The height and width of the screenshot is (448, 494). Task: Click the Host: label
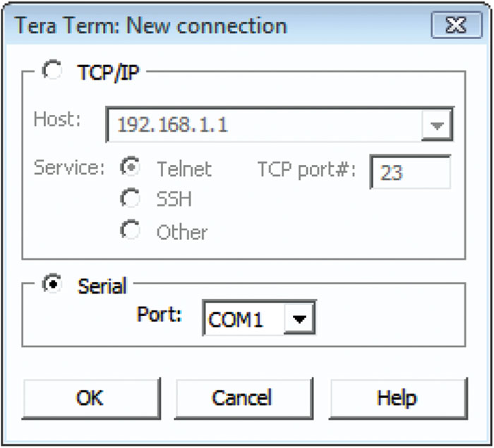coord(57,120)
